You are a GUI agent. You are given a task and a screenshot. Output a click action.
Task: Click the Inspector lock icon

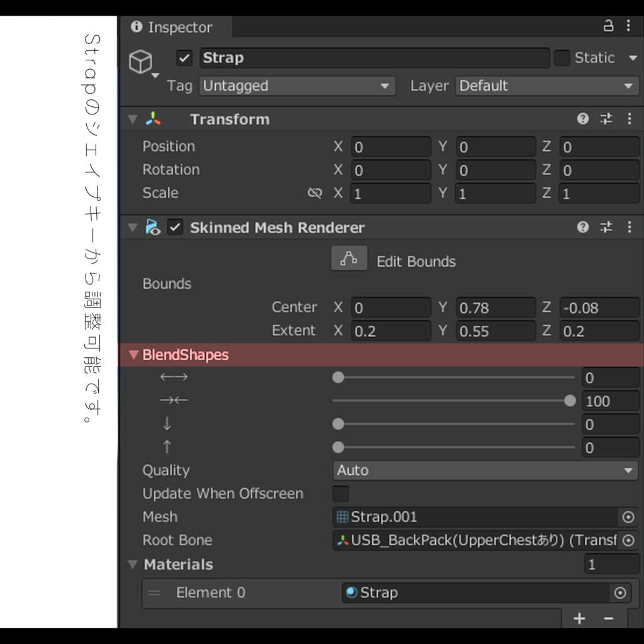pyautogui.click(x=608, y=26)
